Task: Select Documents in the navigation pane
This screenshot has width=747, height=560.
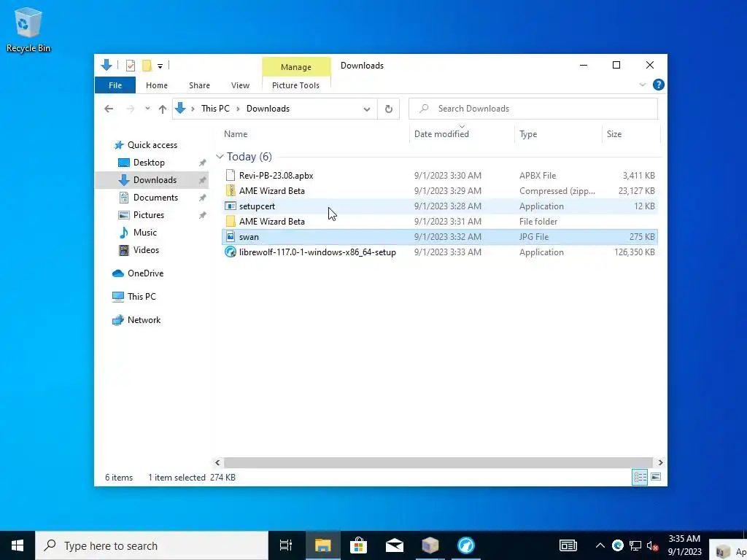Action: pyautogui.click(x=155, y=198)
